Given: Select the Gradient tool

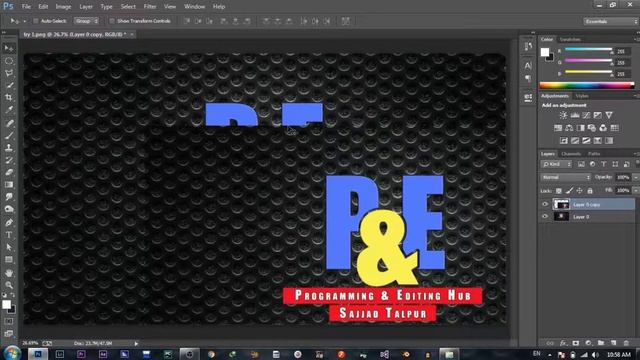Looking at the screenshot, I should (9, 184).
